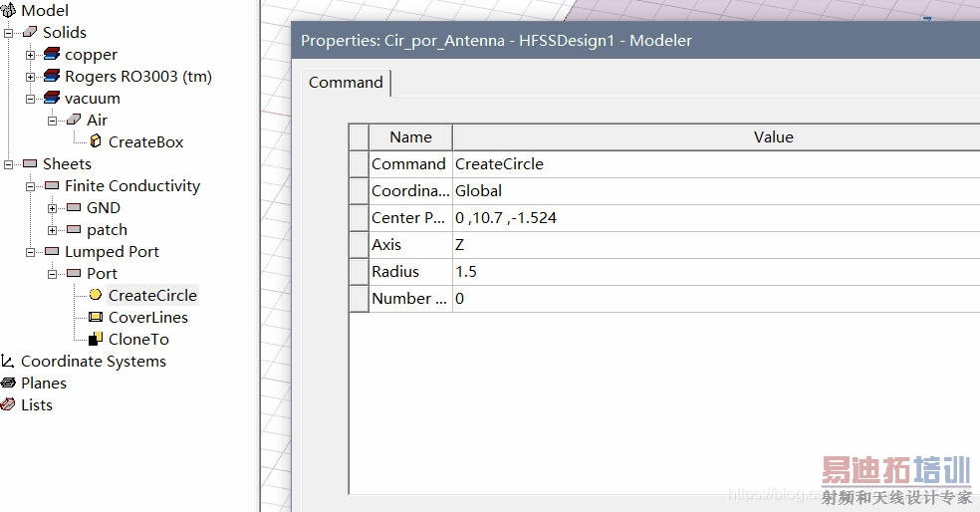Select Planes in tree
The image size is (980, 512).
pos(44,384)
